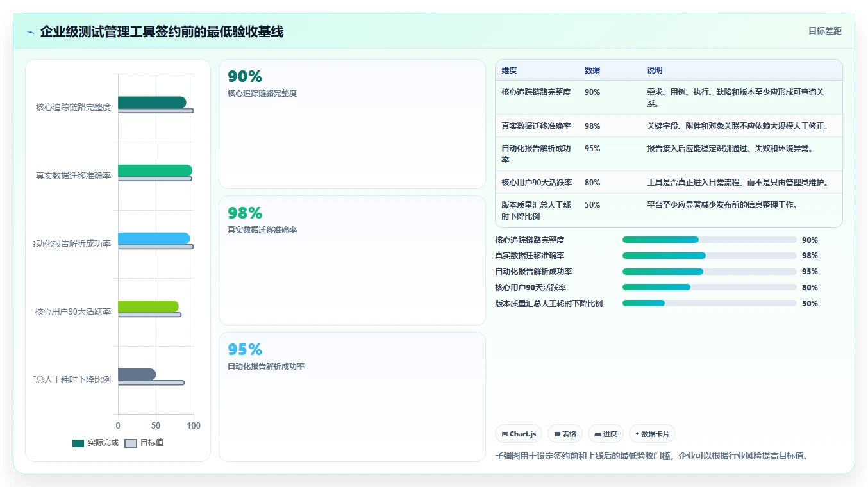Click the description starting with 平台至少应显著减少
This screenshot has width=868, height=487.
pyautogui.click(x=722, y=205)
